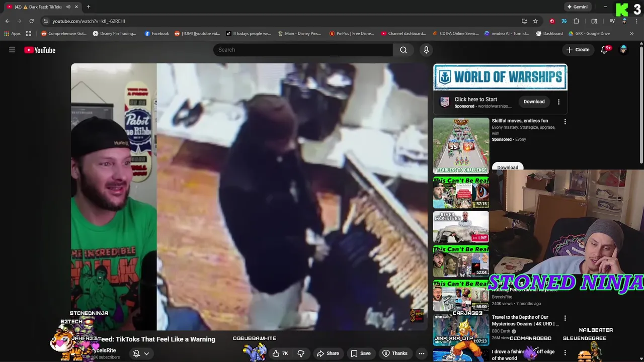This screenshot has height=362, width=644.
Task: Click Create button in YouTube header
Action: [578, 50]
